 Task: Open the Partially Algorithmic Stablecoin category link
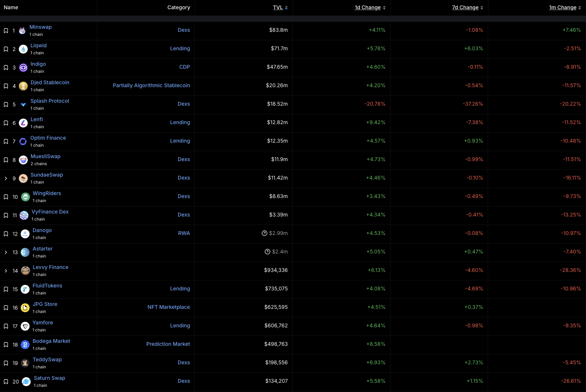[x=151, y=85]
